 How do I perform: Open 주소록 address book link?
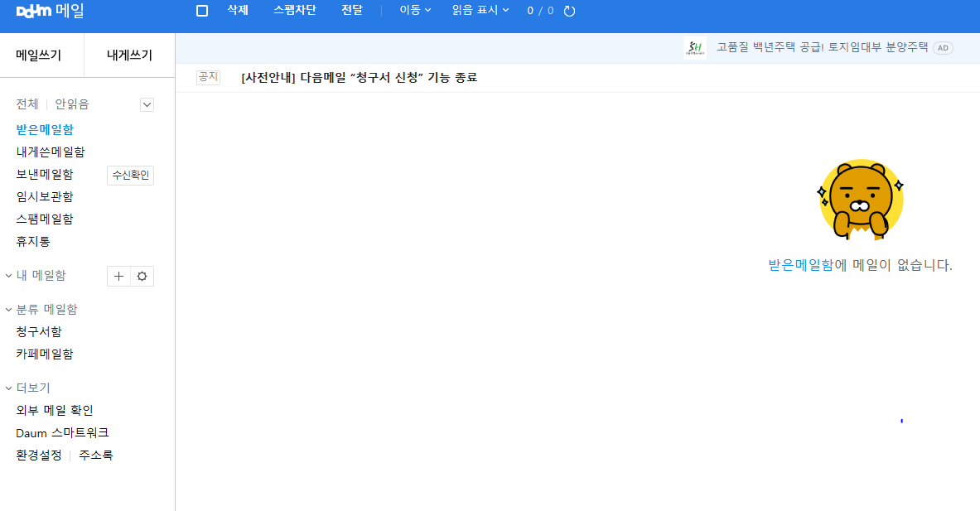pyautogui.click(x=95, y=456)
